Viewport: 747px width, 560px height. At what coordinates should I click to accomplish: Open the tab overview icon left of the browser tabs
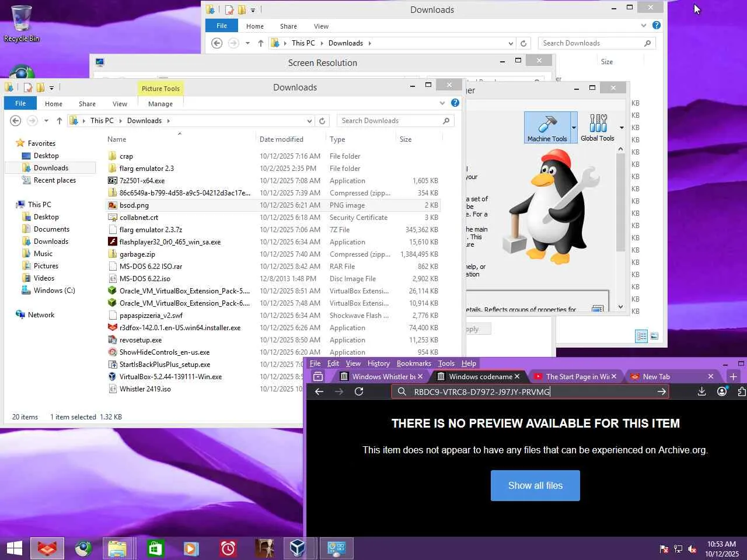tap(318, 376)
